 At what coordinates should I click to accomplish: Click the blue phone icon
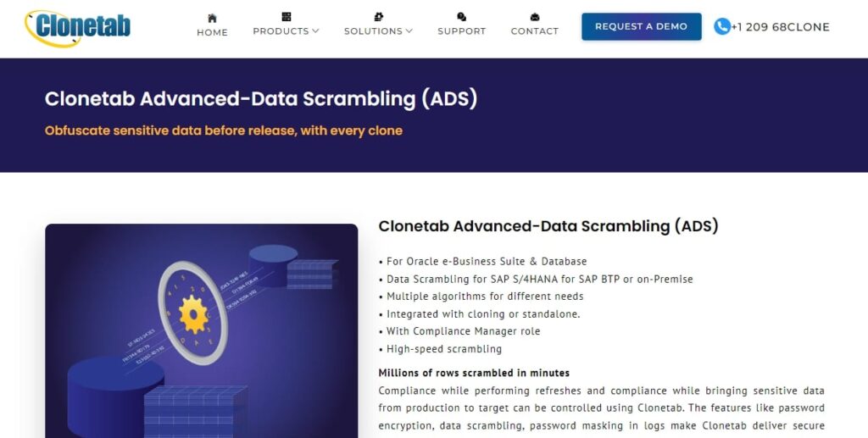(x=722, y=26)
